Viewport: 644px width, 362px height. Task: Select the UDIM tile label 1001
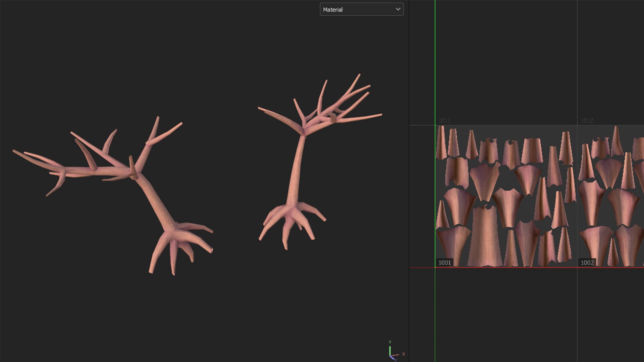(x=444, y=263)
